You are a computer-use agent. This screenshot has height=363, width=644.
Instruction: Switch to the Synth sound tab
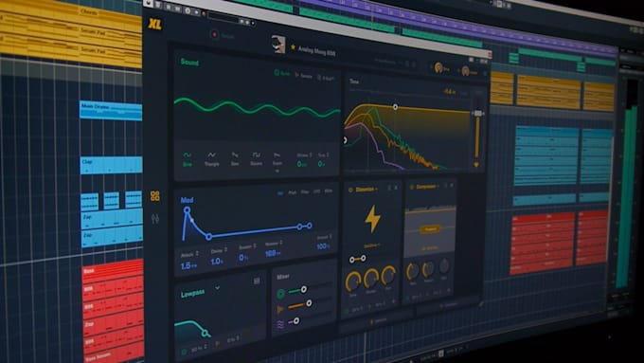[x=282, y=73]
